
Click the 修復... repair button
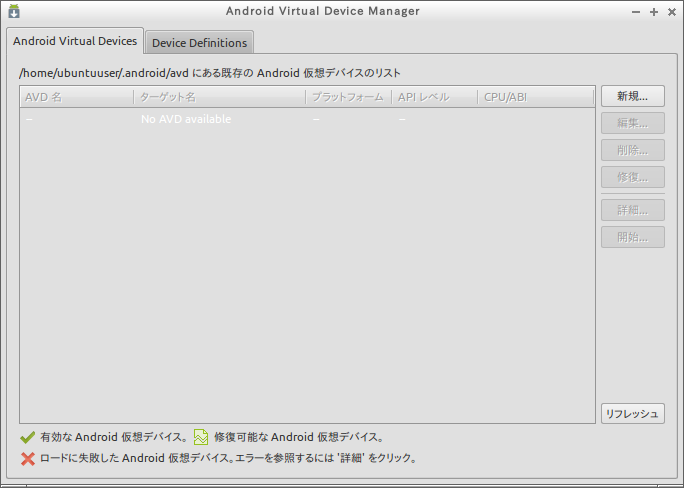[633, 177]
